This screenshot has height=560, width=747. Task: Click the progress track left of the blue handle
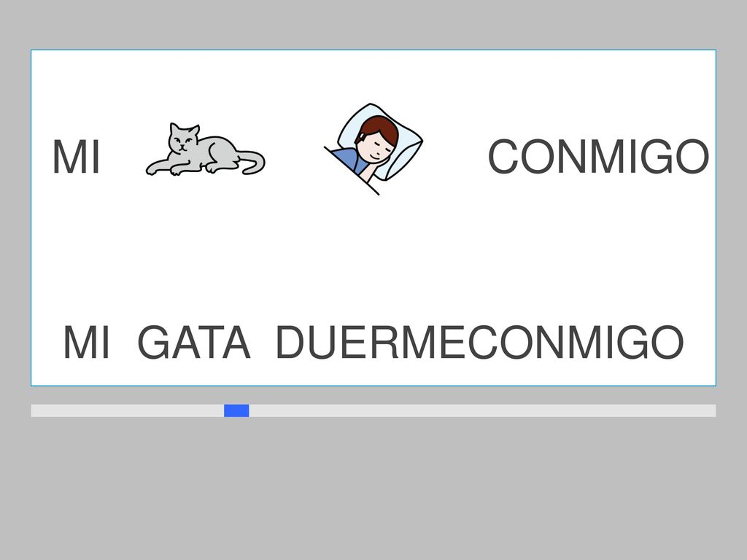click(127, 411)
